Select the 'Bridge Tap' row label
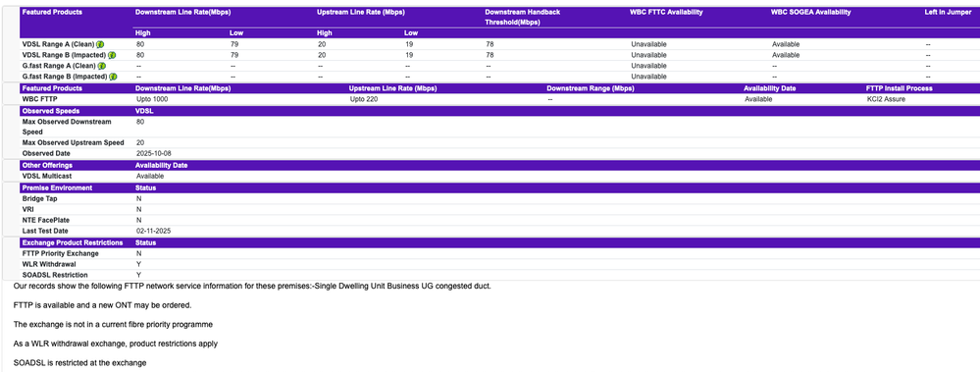The height and width of the screenshot is (372, 980). pyautogui.click(x=40, y=199)
